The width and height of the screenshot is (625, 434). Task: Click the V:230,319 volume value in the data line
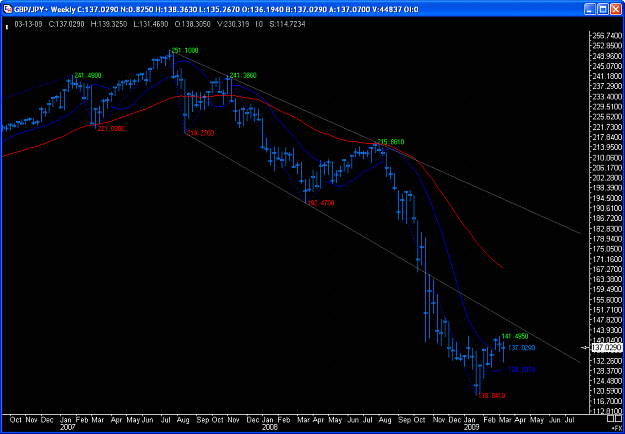coord(233,24)
